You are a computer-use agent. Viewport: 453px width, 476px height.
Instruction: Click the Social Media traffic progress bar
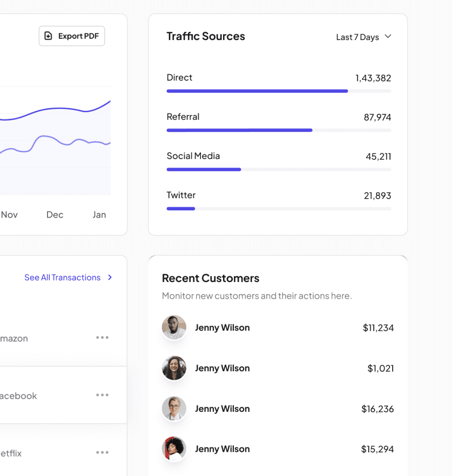click(279, 170)
